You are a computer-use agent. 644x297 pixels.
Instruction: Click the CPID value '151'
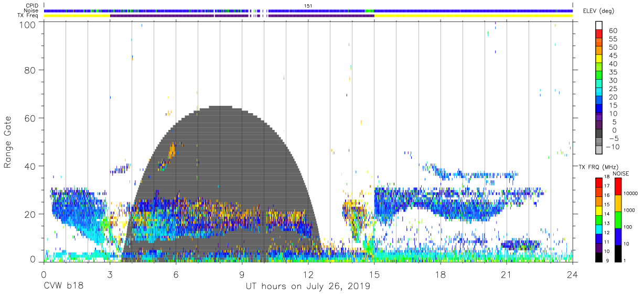click(x=308, y=6)
